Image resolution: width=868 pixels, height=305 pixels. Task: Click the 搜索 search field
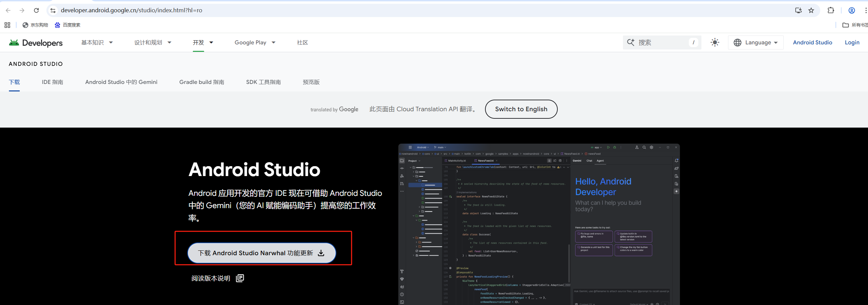(x=662, y=42)
